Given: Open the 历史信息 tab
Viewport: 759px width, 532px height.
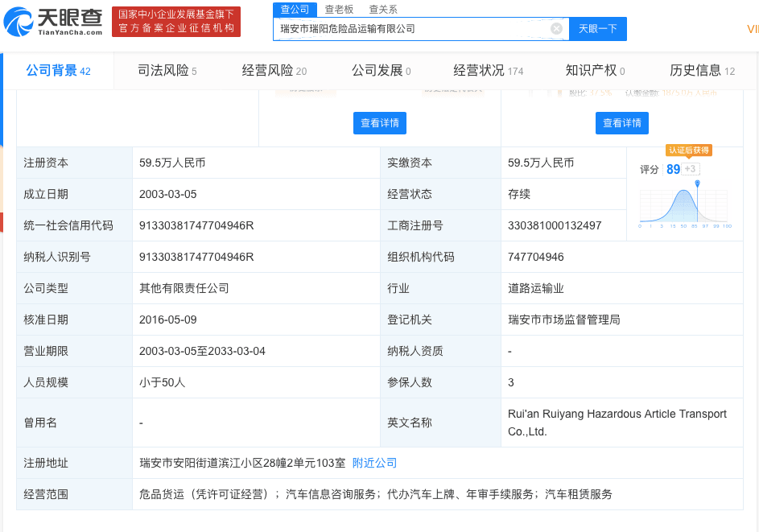Looking at the screenshot, I should (x=702, y=71).
